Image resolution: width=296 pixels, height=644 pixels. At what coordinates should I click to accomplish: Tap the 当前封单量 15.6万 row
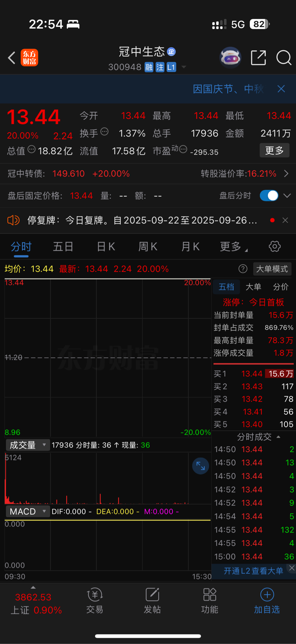[x=254, y=315]
